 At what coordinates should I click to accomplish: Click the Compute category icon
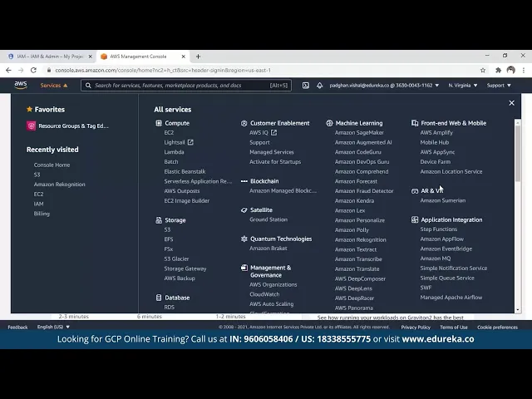coord(159,123)
